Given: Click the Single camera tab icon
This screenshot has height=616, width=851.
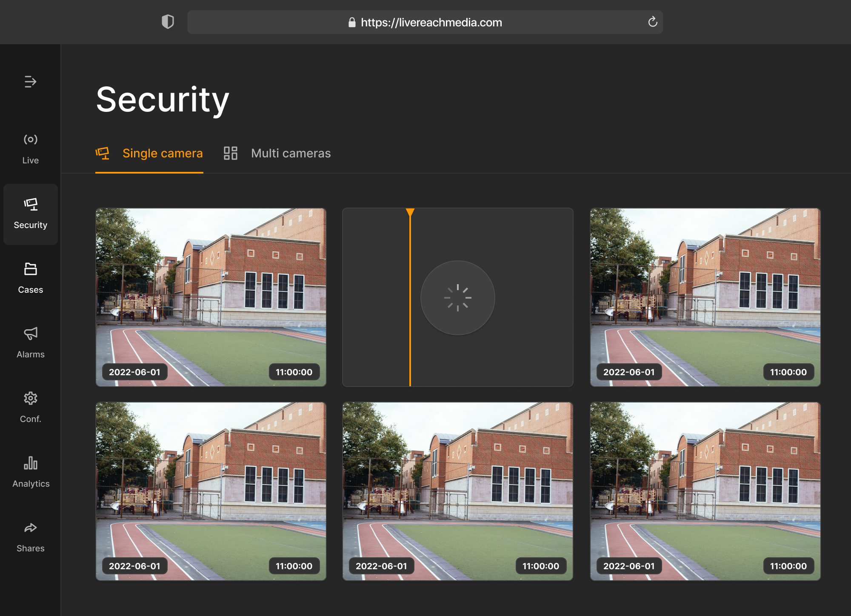Looking at the screenshot, I should pos(102,153).
